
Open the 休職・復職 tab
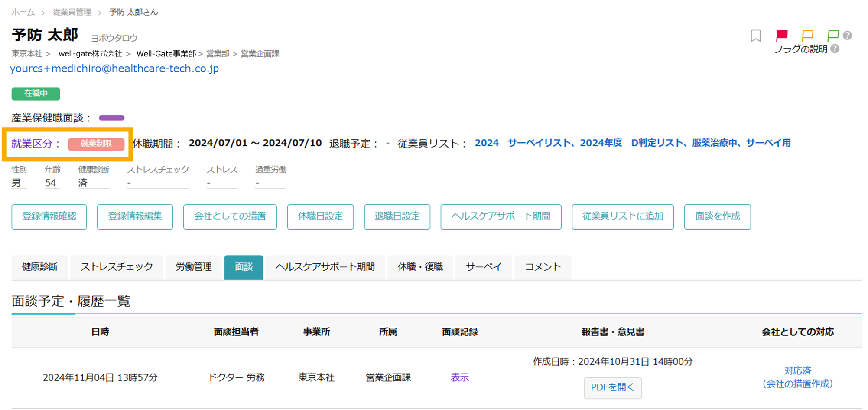click(420, 267)
